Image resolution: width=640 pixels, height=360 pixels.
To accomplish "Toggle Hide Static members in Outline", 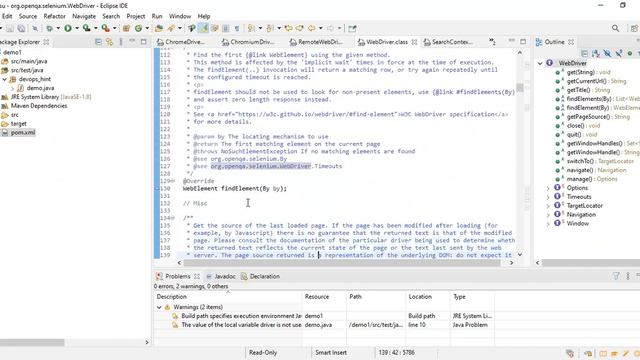I will click(619, 53).
